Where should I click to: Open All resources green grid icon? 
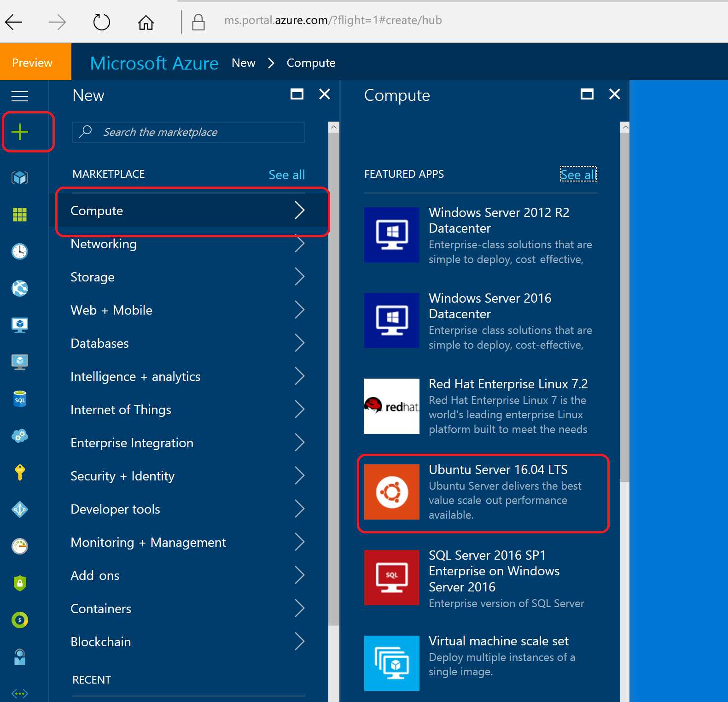pos(20,214)
